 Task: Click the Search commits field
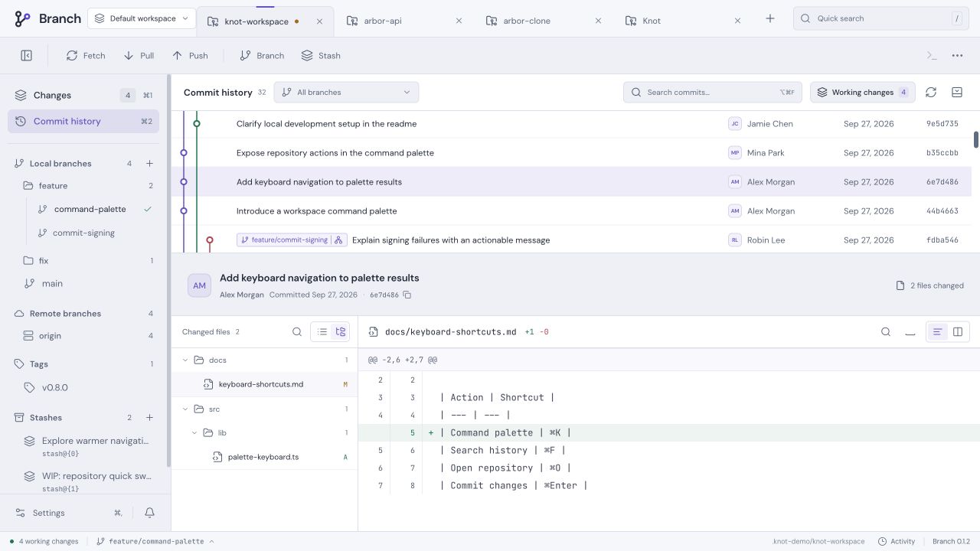712,93
